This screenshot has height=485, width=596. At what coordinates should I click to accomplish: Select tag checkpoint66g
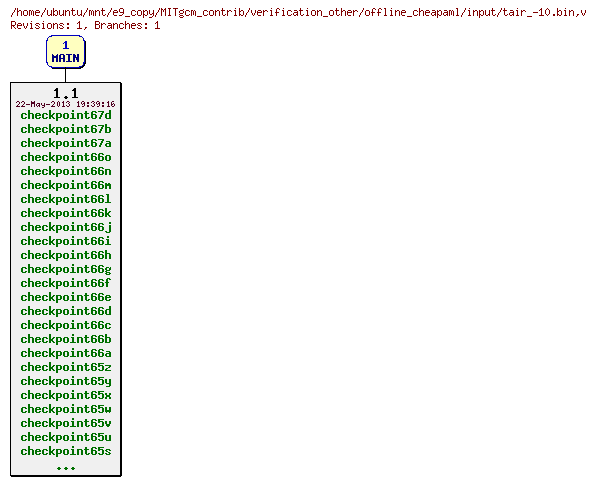tap(66, 269)
